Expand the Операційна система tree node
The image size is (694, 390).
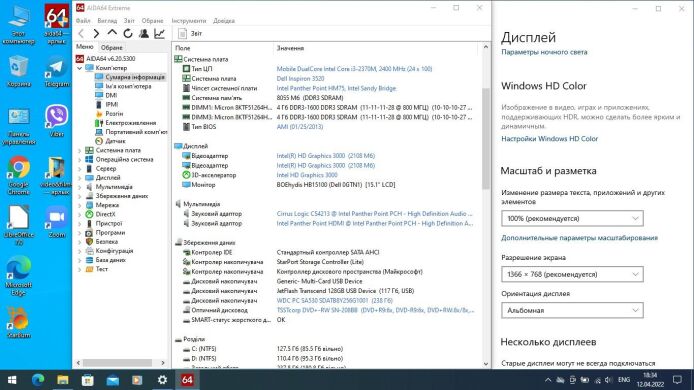tap(80, 160)
